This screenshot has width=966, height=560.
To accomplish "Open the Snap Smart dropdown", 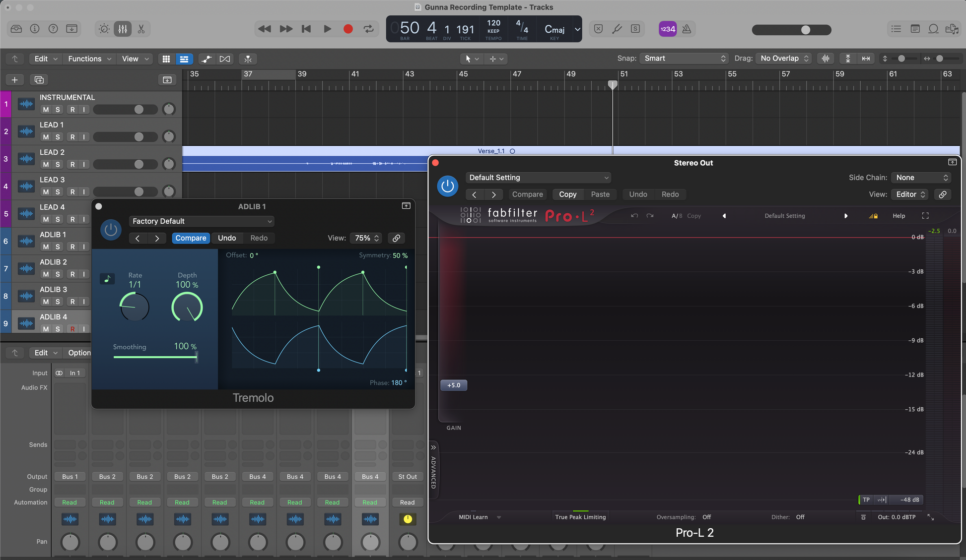I will click(684, 59).
